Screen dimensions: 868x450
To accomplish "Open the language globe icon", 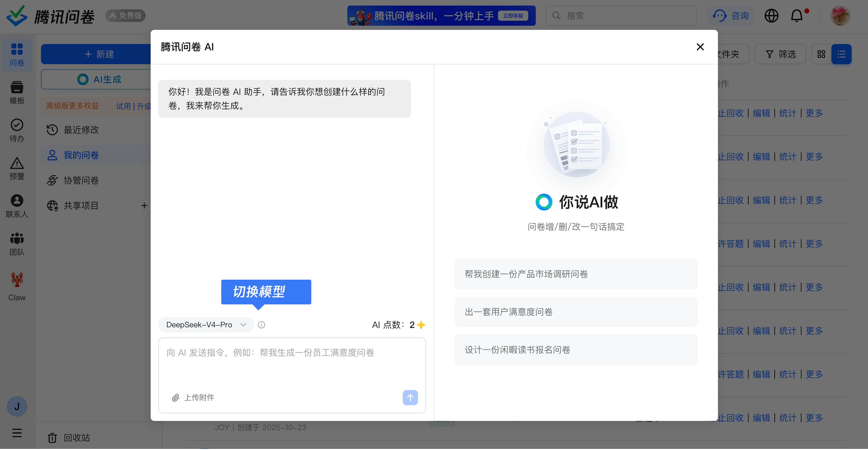I will pos(771,15).
